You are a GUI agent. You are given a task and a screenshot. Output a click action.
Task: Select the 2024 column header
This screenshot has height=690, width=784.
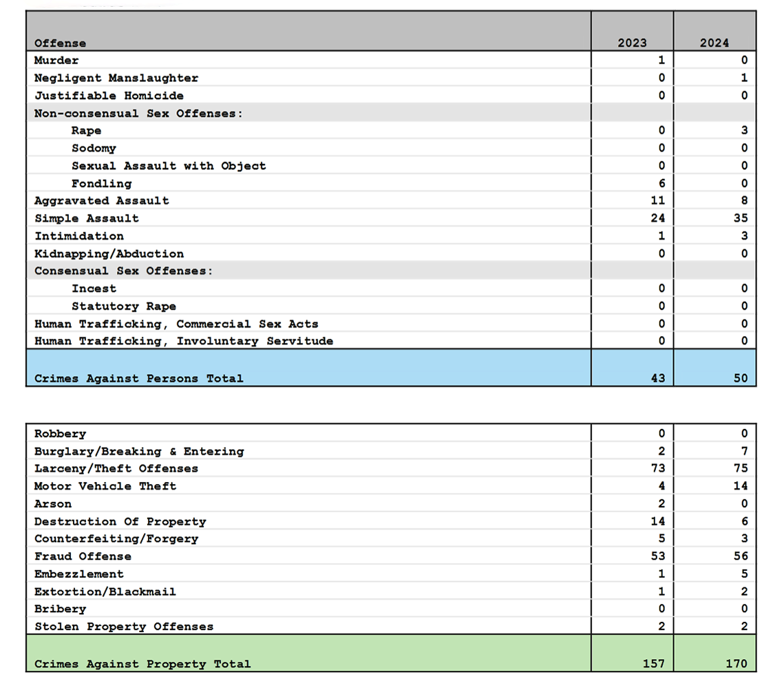(714, 43)
